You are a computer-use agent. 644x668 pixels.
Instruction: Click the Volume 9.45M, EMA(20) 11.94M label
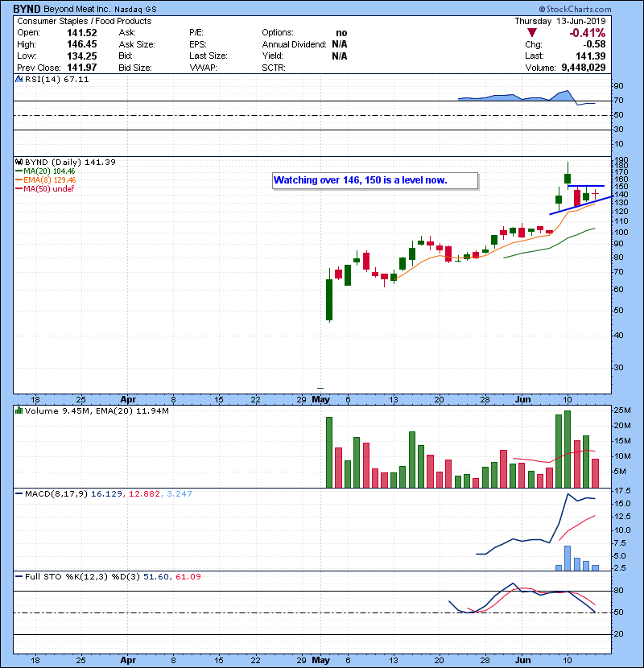pos(97,411)
